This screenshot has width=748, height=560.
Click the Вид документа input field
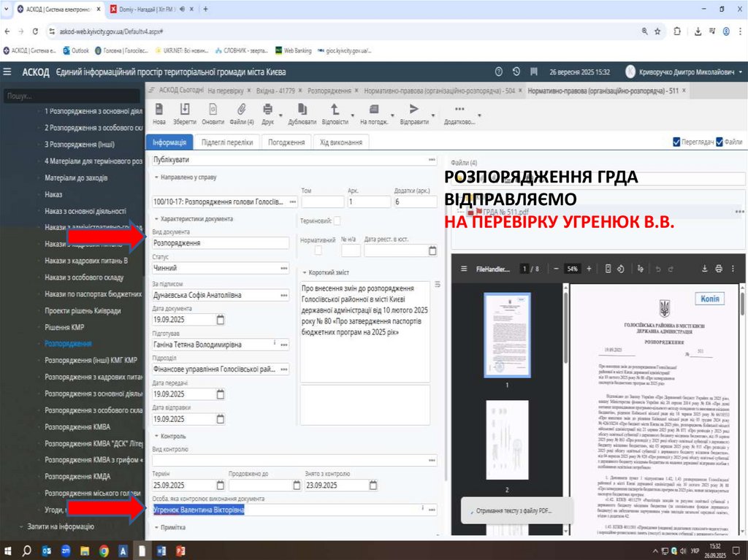[x=221, y=243]
